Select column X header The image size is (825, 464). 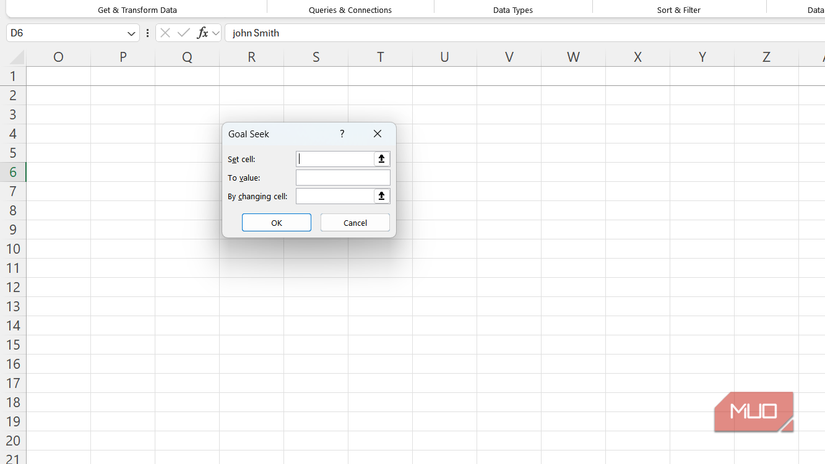(638, 57)
